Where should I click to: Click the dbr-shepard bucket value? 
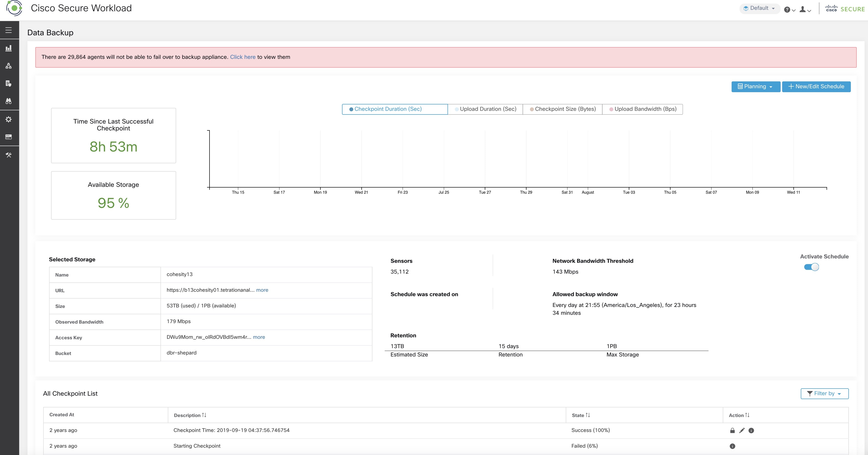(x=181, y=353)
